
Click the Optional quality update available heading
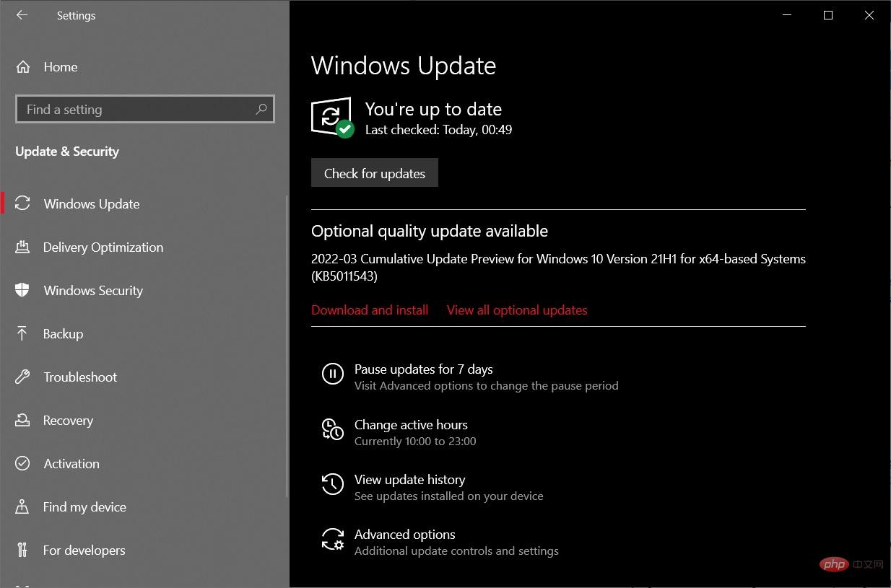coord(430,231)
